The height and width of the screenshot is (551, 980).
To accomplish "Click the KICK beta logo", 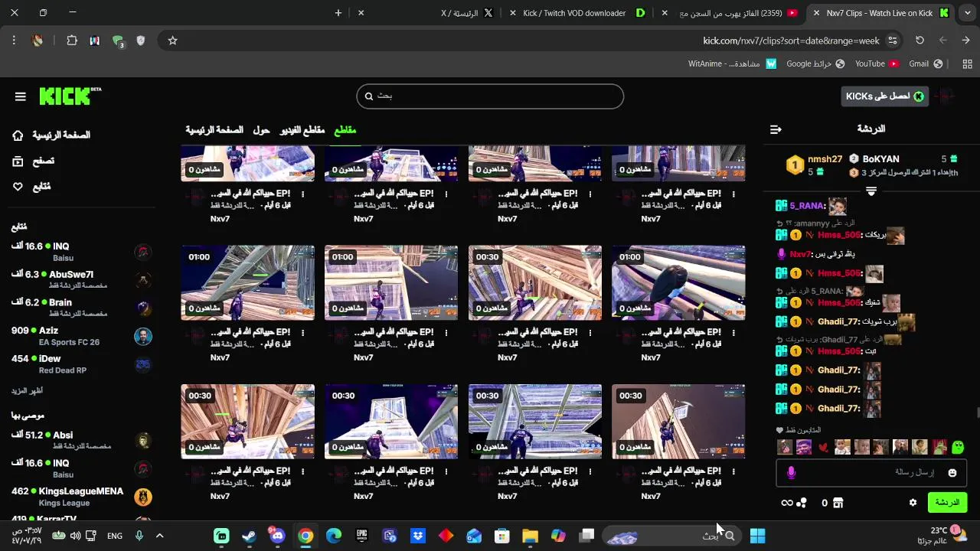I will [70, 96].
